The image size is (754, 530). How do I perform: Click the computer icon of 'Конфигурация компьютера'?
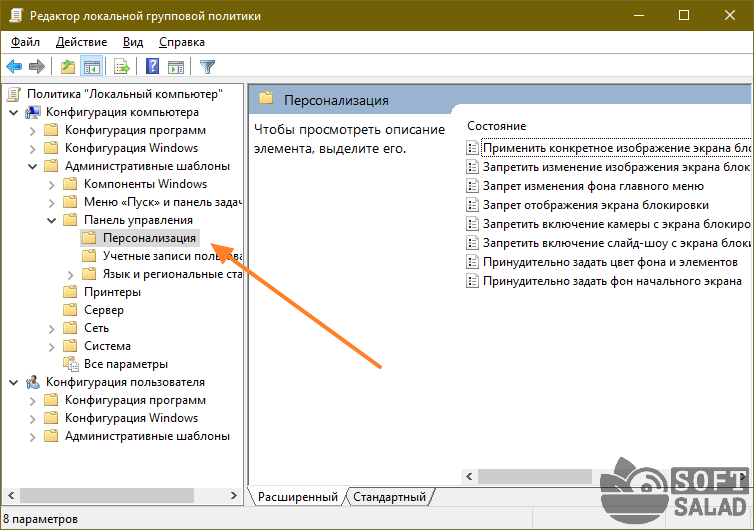pyautogui.click(x=33, y=112)
